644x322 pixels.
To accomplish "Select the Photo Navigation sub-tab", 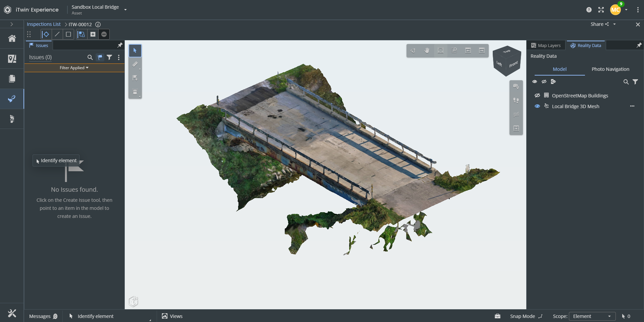I will click(x=610, y=69).
